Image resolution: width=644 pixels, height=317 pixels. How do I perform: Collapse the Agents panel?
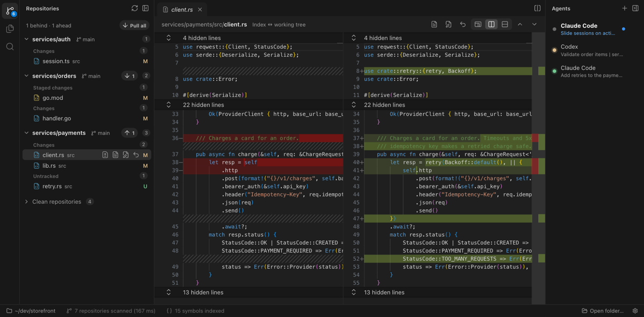click(635, 9)
